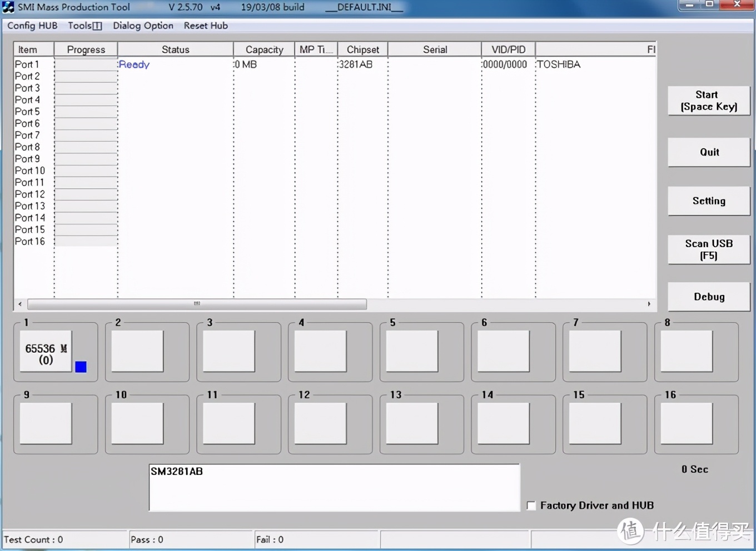
Task: Select the Reset Hub menu item
Action: click(x=206, y=26)
